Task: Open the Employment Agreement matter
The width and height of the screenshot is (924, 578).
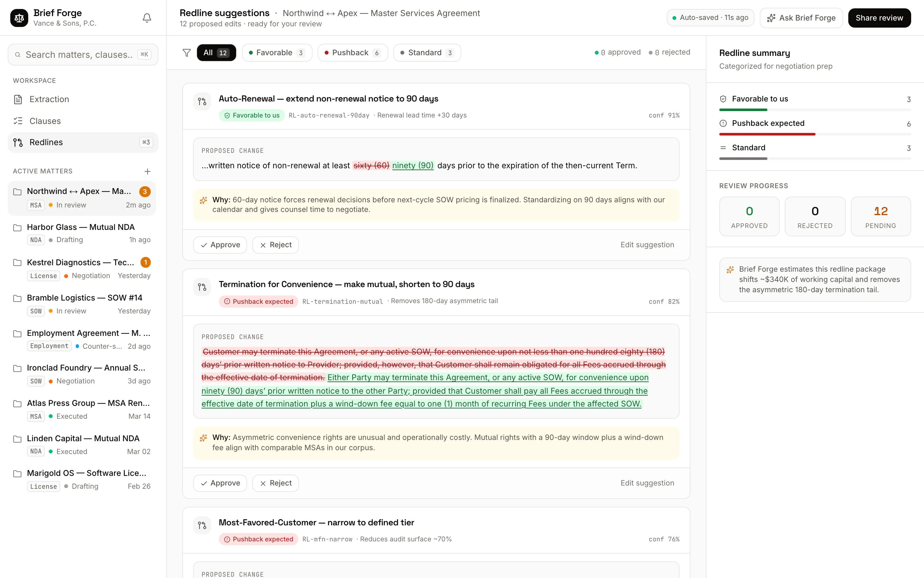Action: pos(82,339)
